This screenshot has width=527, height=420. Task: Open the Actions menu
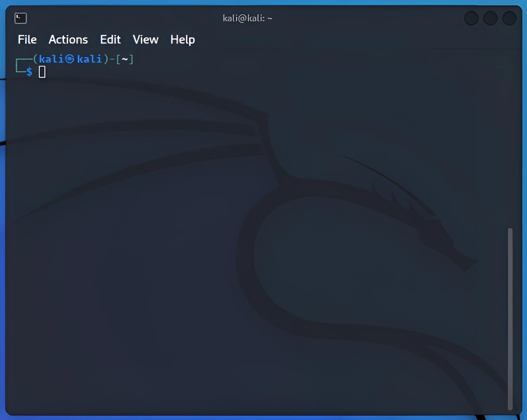click(68, 40)
